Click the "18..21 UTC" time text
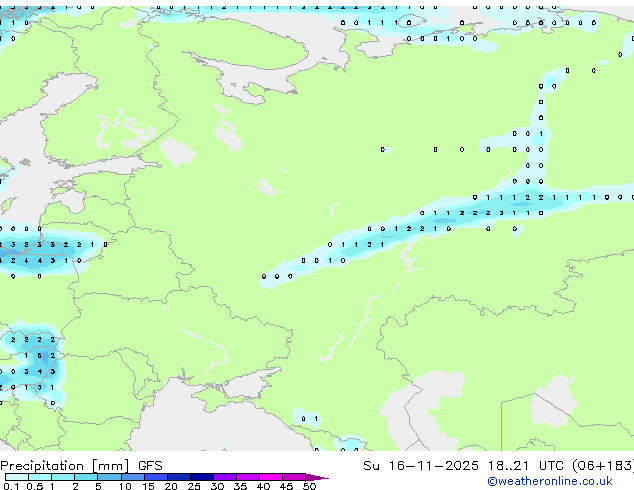634x490 pixels. click(525, 466)
